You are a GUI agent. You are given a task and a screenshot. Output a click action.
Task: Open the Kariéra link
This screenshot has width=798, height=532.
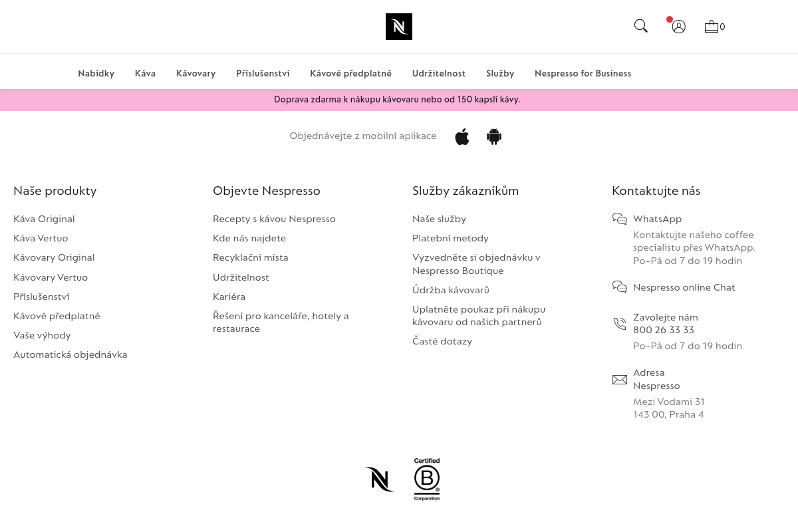(x=229, y=297)
